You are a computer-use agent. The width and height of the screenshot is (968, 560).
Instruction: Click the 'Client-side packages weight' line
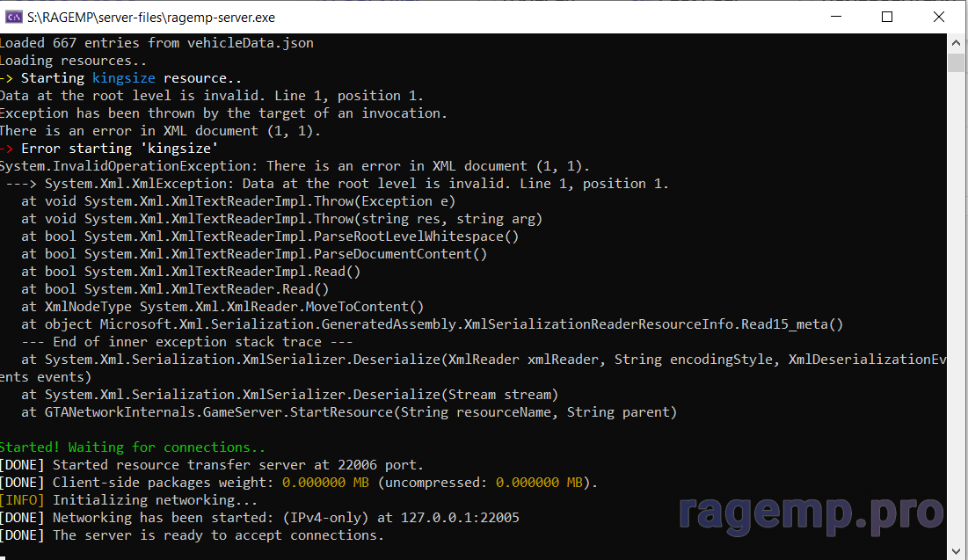[300, 483]
